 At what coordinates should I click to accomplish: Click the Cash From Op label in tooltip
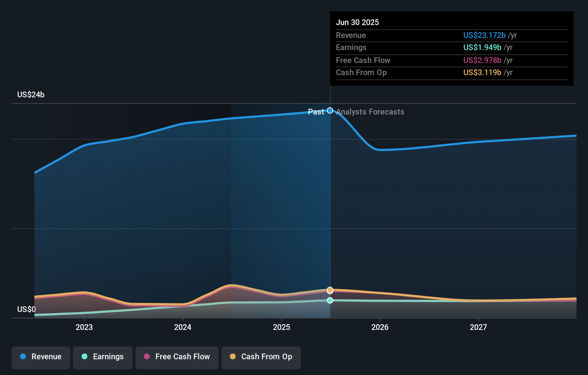point(361,72)
